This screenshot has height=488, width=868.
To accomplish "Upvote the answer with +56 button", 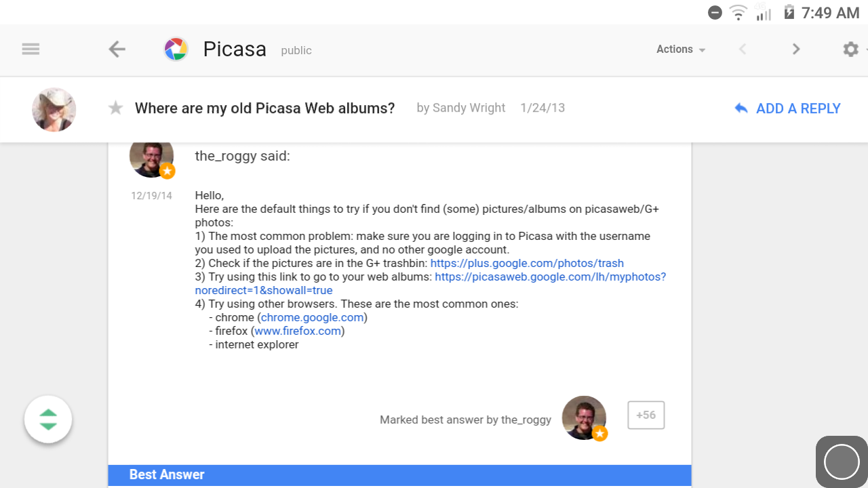I will click(646, 415).
